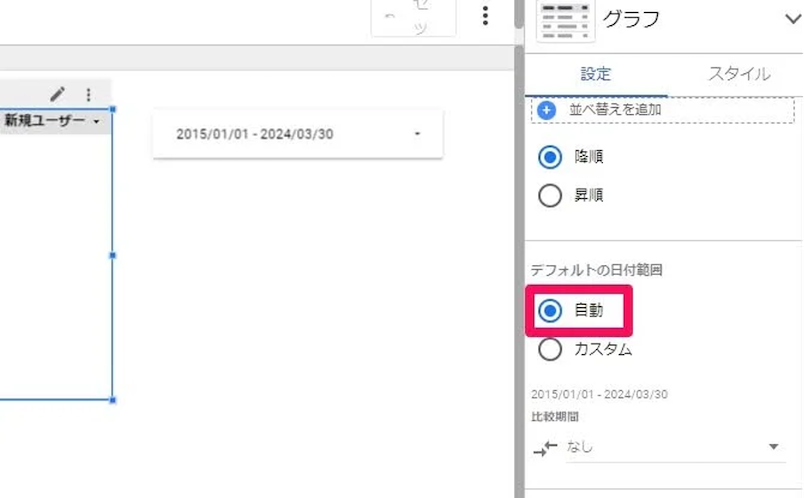The image size is (804, 498).
Task: Select the カスタム date range radio button
Action: [x=550, y=349]
